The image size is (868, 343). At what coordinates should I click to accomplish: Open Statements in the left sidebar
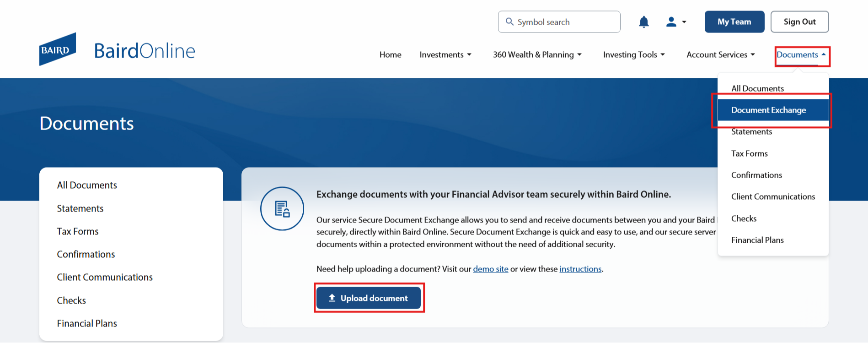(x=80, y=208)
